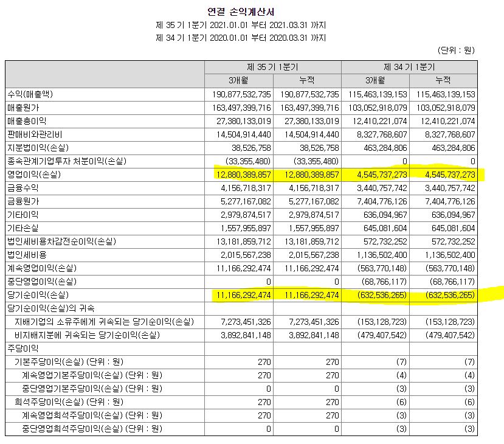
Task: Click highlighted 11,166,292,474 in 당기순이익 row, 제 35 기 누적
Action: point(312,296)
